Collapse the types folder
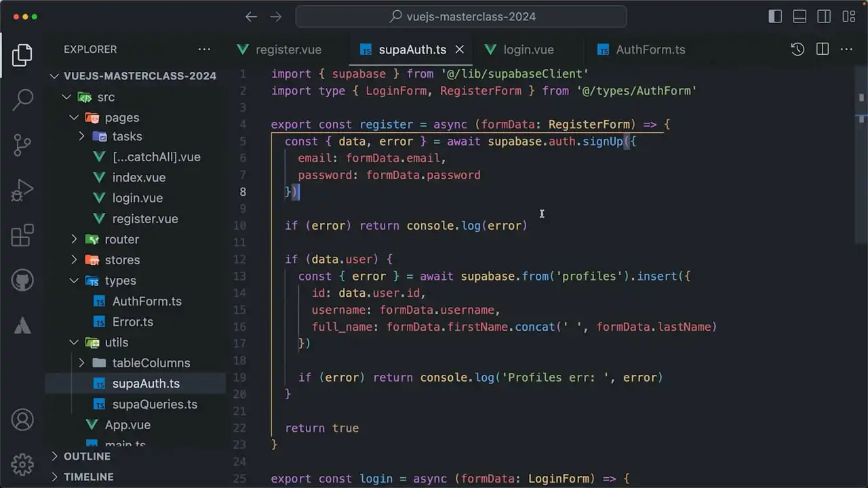The height and width of the screenshot is (488, 868). click(x=136, y=281)
